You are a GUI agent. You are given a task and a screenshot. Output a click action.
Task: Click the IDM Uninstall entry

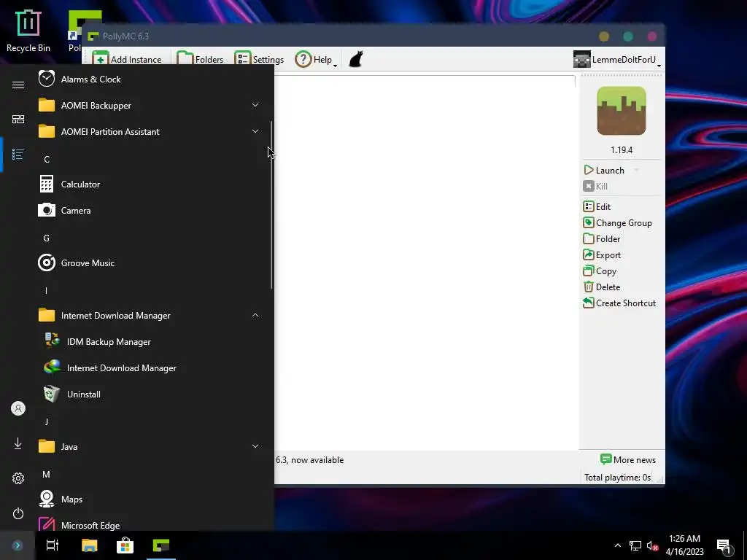(x=150, y=394)
